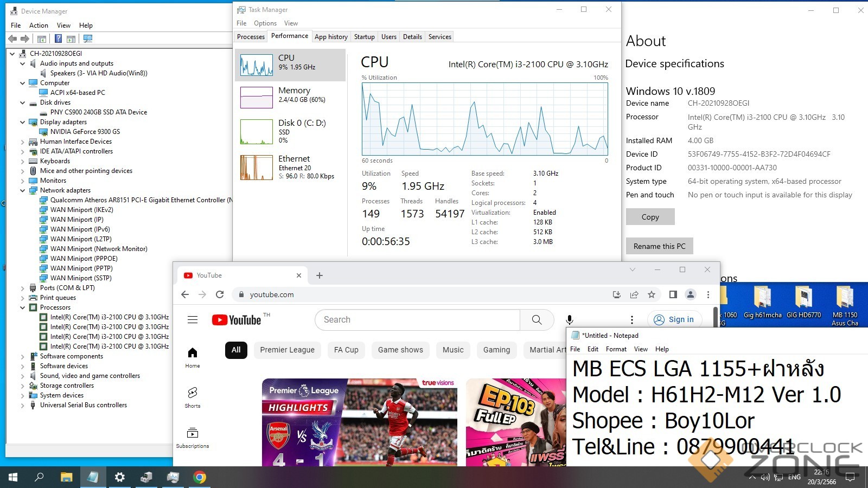
Task: Expand Universal Serial Bus controllers
Action: (23, 405)
